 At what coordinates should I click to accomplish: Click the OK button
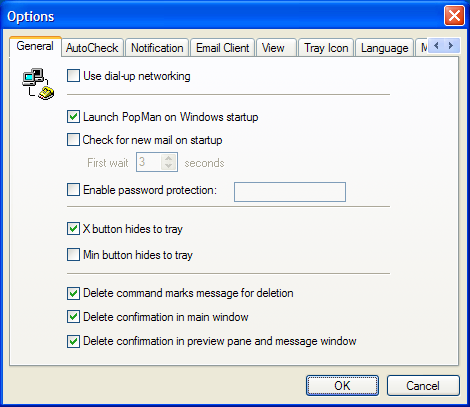pyautogui.click(x=342, y=386)
